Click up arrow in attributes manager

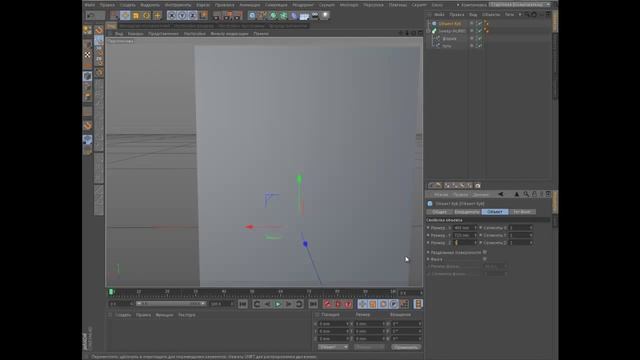(516, 194)
